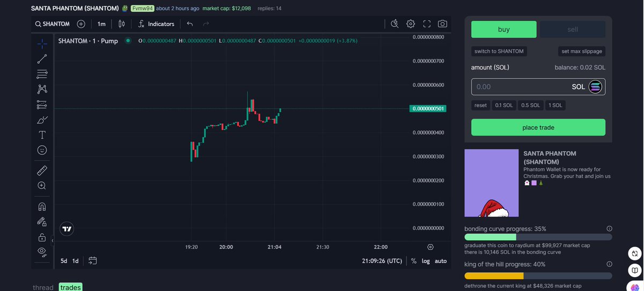
Task: Choose the 1 SOL preset
Action: 555,106
